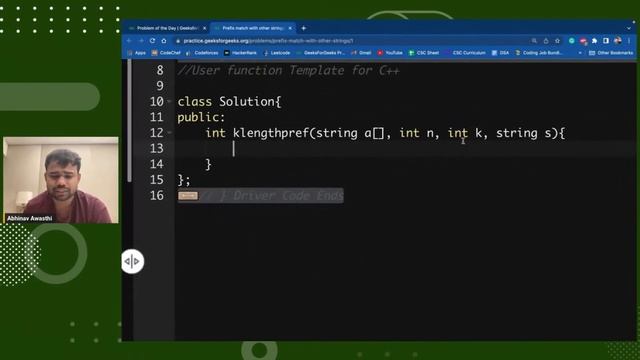
Task: Open the GeeksForGeeks Pr... bookmark
Action: tap(321, 53)
